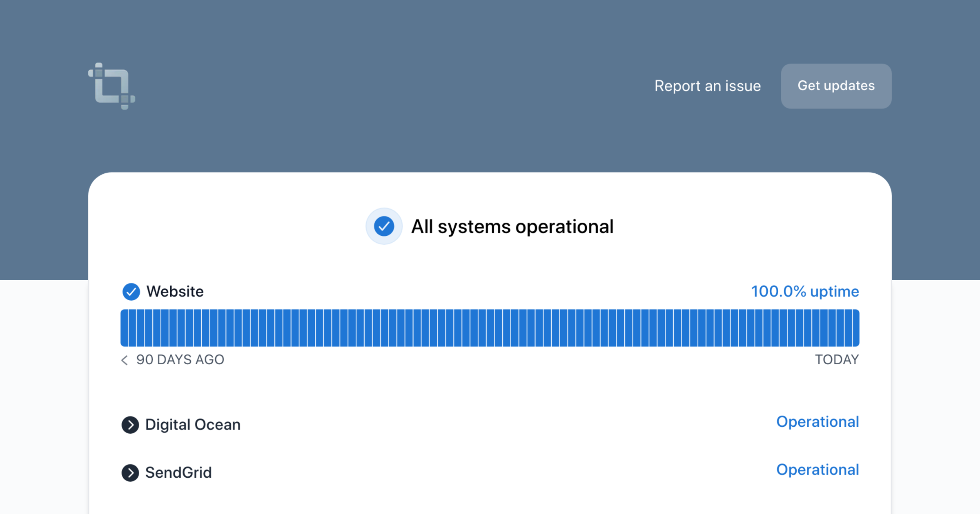Click the All systems operational heading

pos(512,227)
